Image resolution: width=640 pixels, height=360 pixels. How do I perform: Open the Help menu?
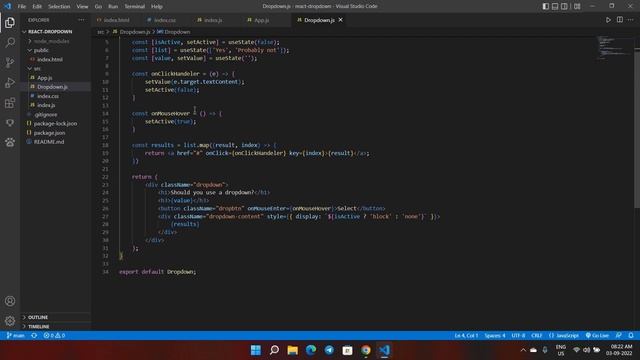tap(157, 7)
